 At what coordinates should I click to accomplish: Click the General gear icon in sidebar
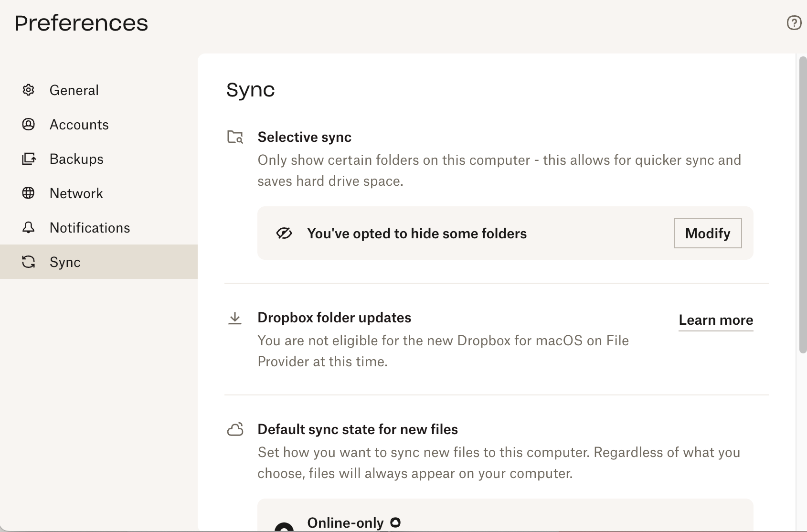[x=28, y=90]
